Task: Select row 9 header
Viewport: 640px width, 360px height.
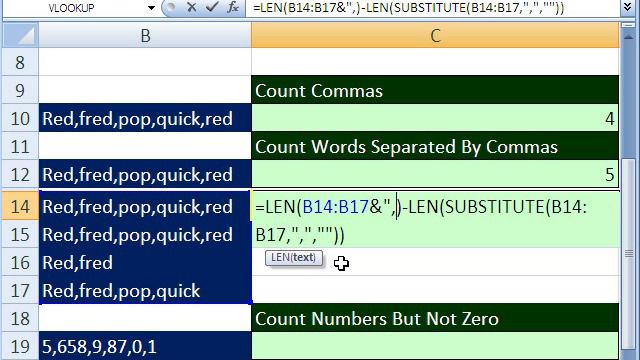Action: tap(20, 90)
